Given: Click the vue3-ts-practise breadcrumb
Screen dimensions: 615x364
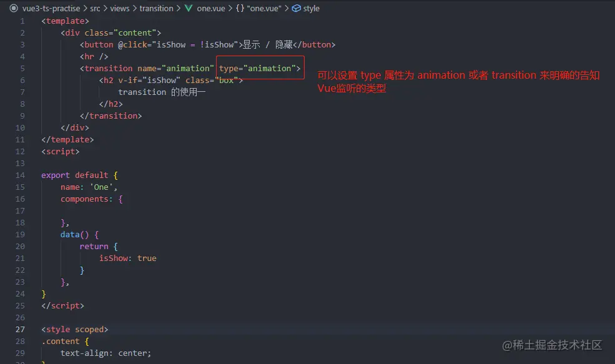Looking at the screenshot, I should (51, 8).
